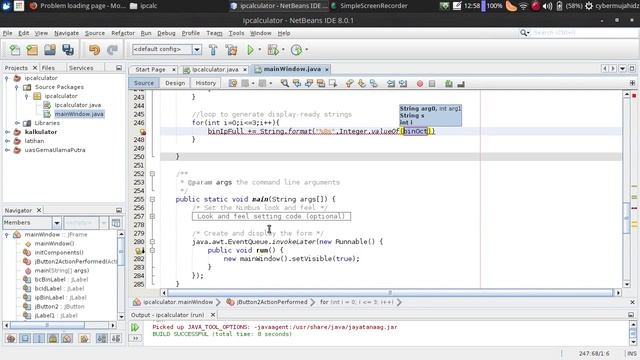Viewport: 640px width, 360px height.
Task: Close the Output panel tab
Action: click(x=213, y=315)
